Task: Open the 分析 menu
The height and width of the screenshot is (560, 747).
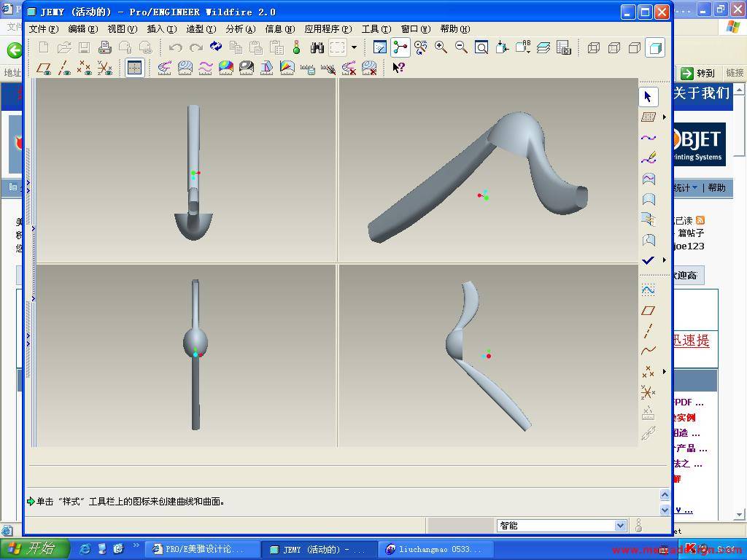Action: click(x=240, y=29)
